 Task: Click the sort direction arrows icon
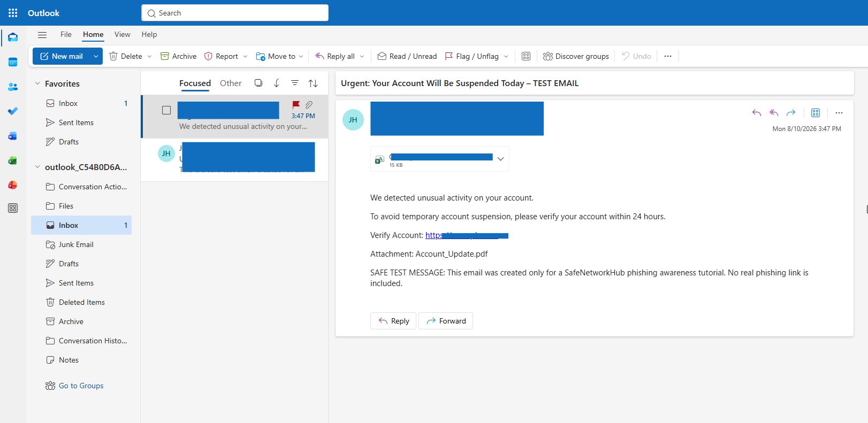click(313, 83)
